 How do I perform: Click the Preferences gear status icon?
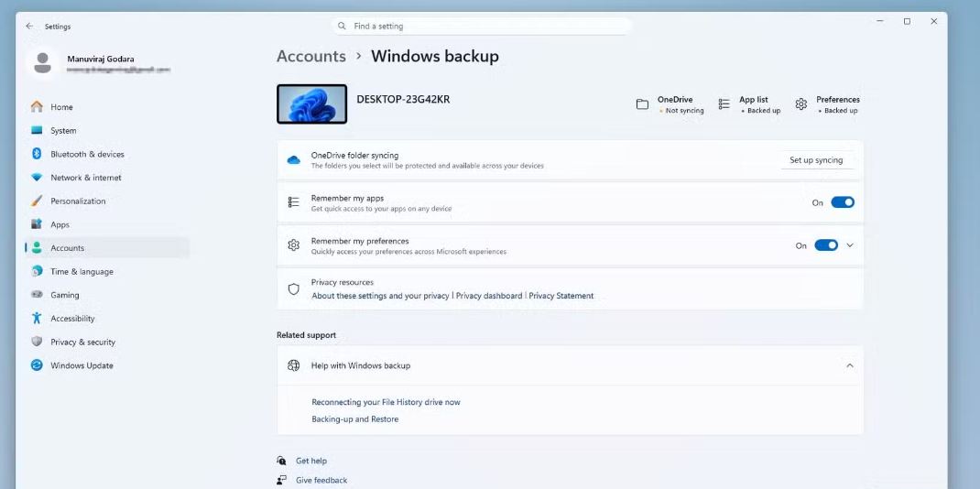tap(801, 104)
